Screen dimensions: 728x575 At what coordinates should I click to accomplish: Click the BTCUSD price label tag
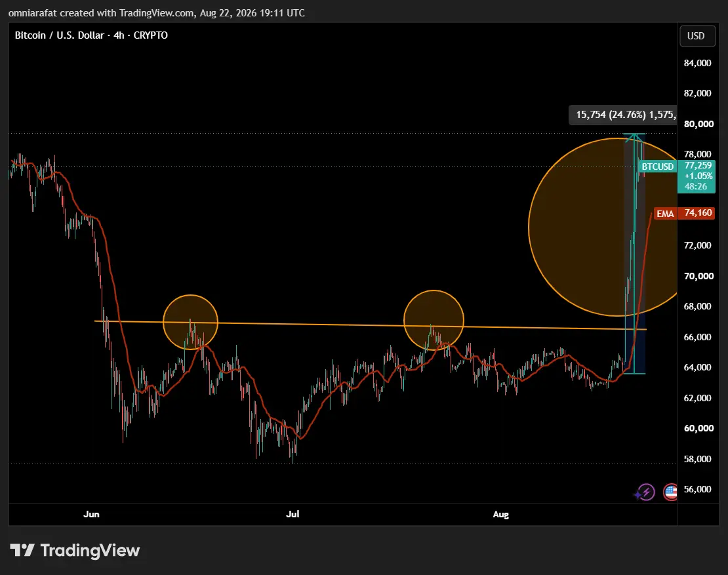657,167
